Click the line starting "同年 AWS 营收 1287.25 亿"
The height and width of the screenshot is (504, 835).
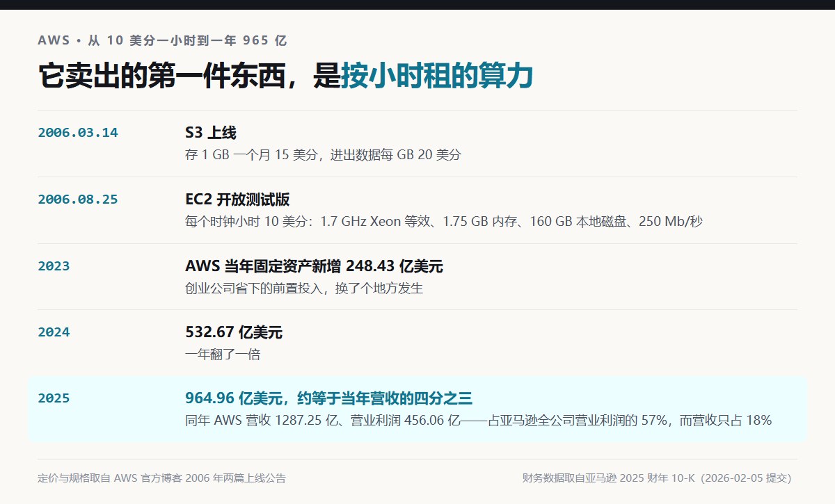coord(479,421)
